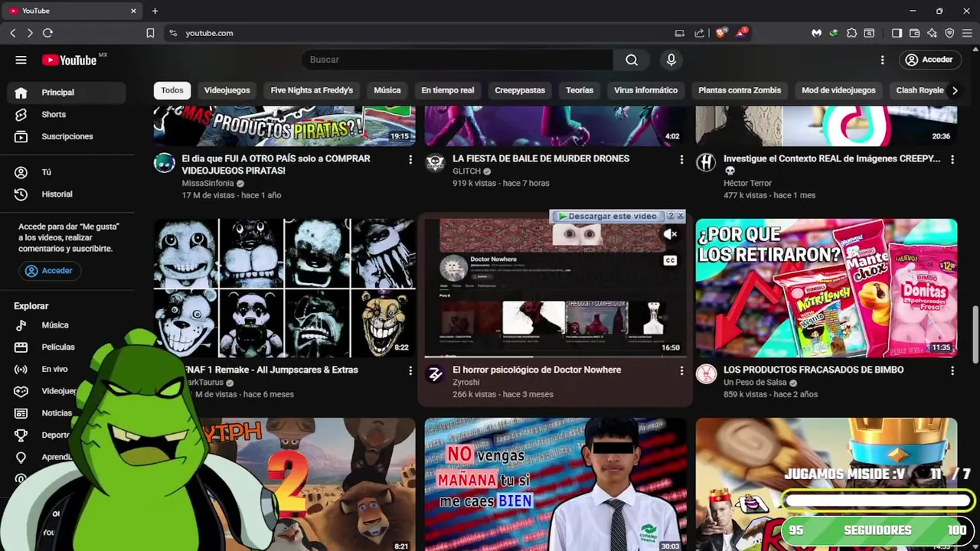980x551 pixels.
Task: Click the Acceder sign-in button at top right
Action: point(929,60)
